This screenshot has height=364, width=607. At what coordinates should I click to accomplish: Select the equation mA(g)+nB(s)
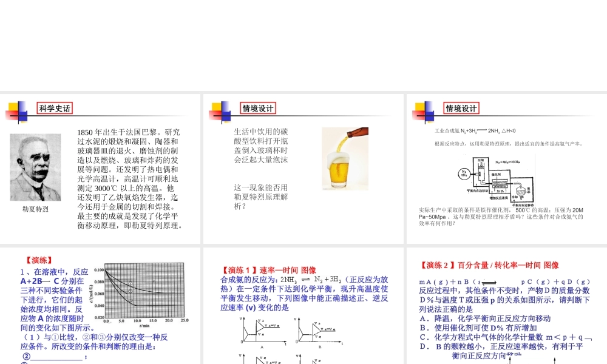pos(505,281)
